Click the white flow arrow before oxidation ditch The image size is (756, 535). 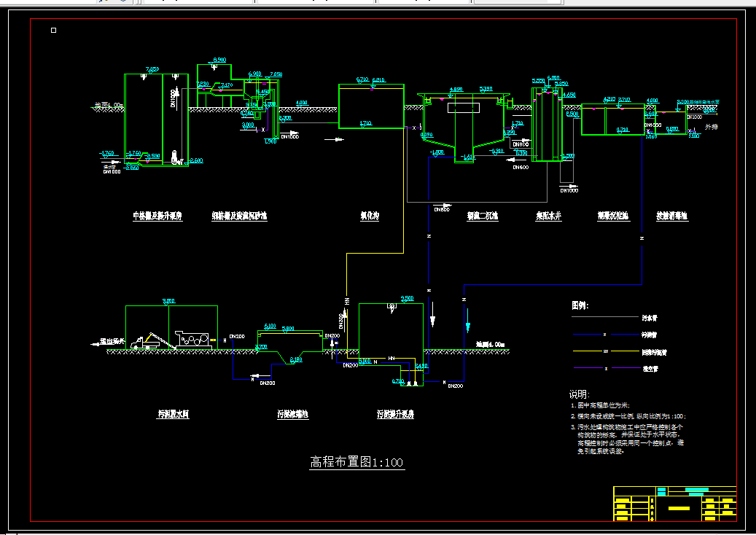pyautogui.click(x=335, y=140)
